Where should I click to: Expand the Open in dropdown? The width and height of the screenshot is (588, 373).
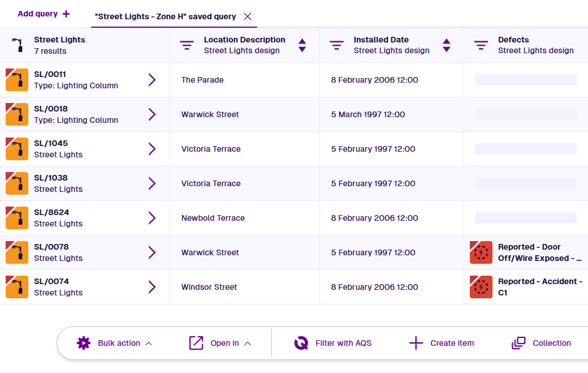220,343
